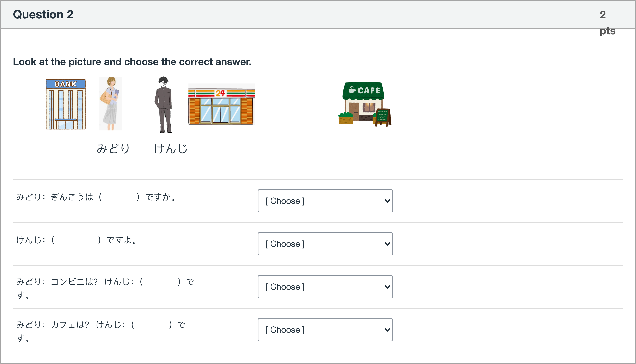Click the BANK building image
The height and width of the screenshot is (364, 636).
point(66,104)
